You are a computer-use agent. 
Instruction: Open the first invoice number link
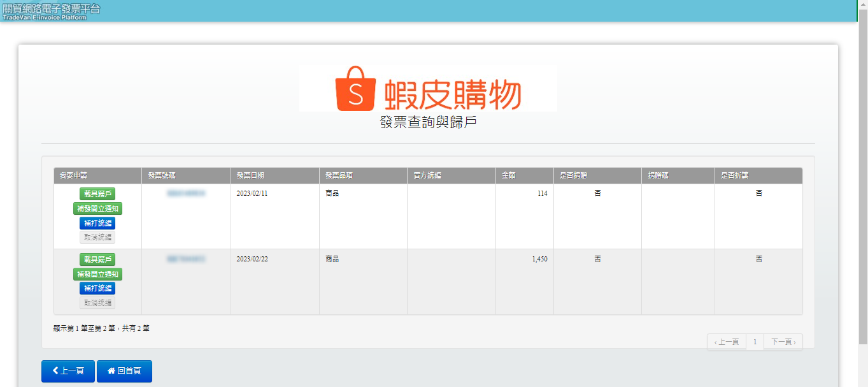[x=185, y=193]
